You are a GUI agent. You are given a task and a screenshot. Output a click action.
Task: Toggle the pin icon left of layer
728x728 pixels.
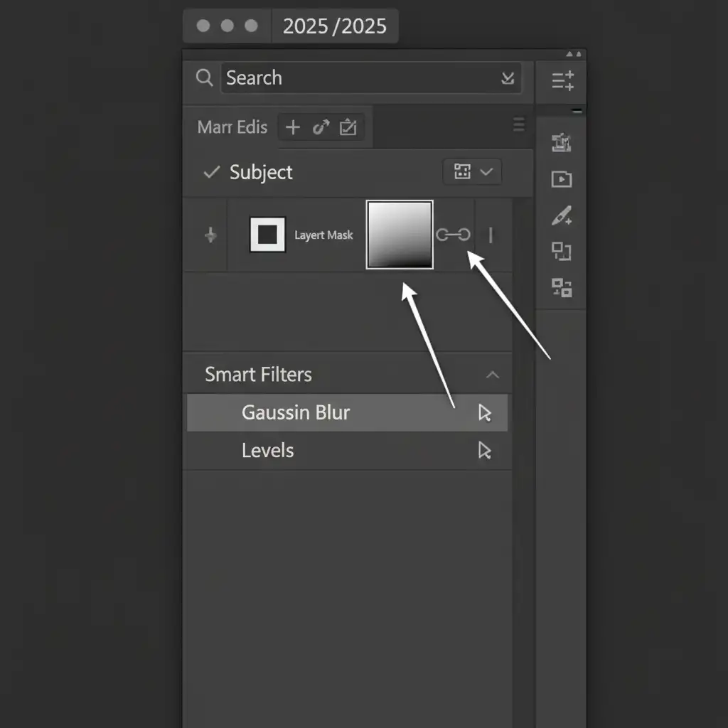point(210,235)
